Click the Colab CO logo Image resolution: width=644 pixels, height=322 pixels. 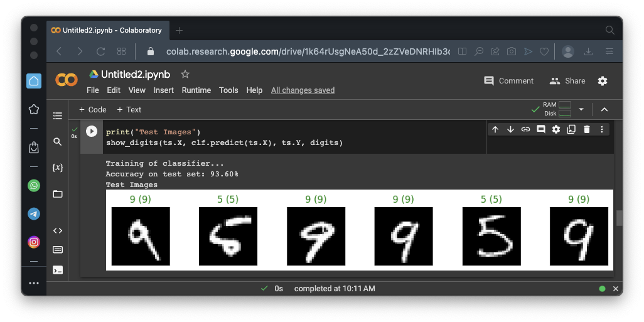(x=67, y=80)
